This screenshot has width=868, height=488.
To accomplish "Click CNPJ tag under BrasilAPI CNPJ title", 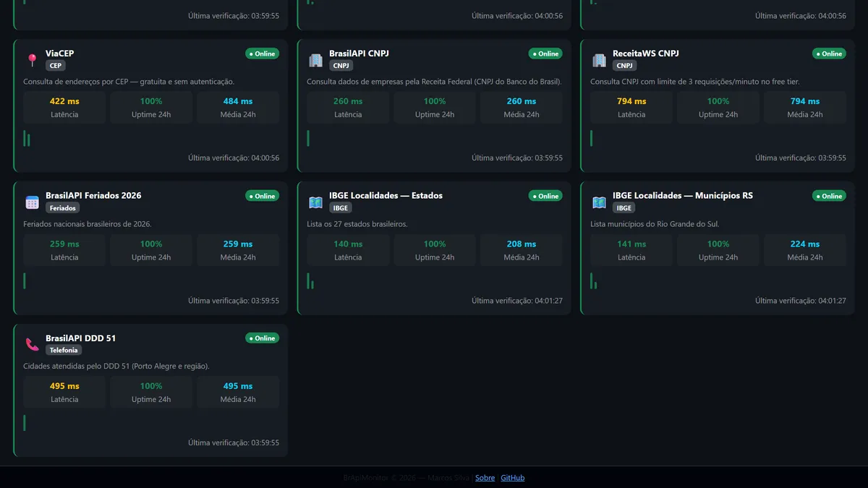I will 341,66.
